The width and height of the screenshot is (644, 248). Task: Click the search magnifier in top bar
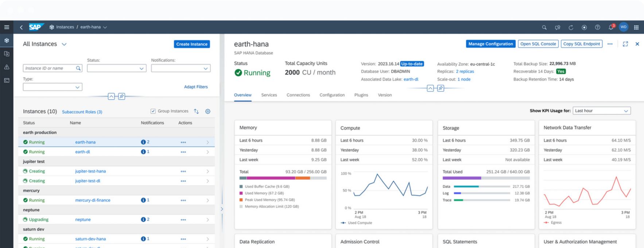tap(544, 27)
